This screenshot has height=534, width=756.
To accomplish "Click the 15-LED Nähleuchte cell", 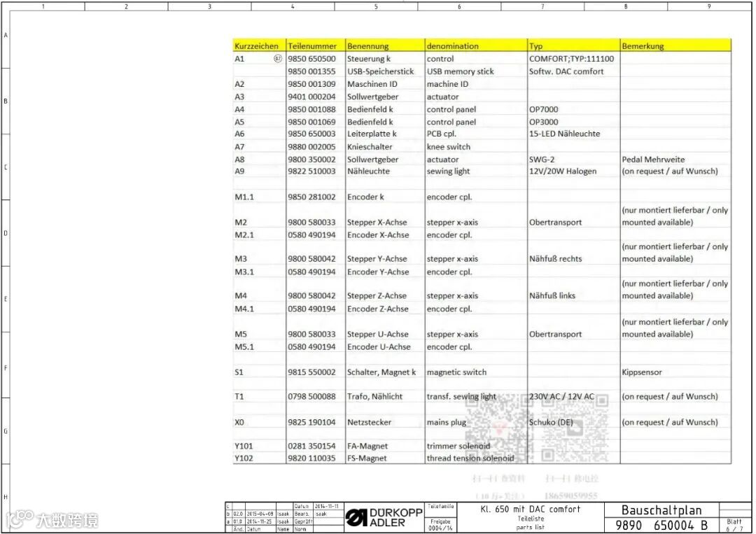I will [564, 134].
